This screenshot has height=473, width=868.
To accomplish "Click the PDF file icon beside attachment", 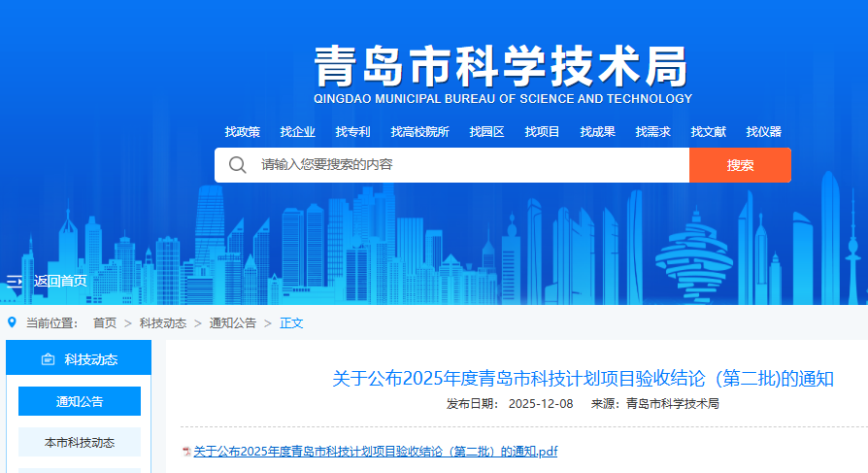I will [x=186, y=452].
